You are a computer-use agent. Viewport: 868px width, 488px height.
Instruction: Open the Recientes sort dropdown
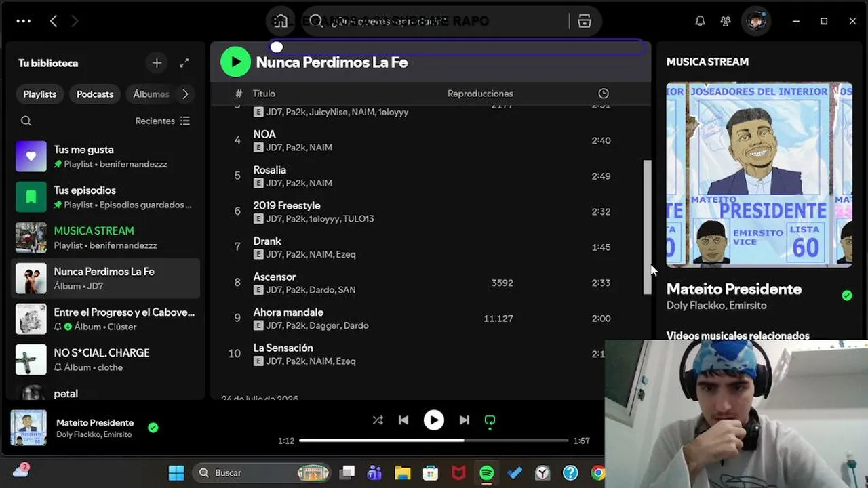point(163,121)
